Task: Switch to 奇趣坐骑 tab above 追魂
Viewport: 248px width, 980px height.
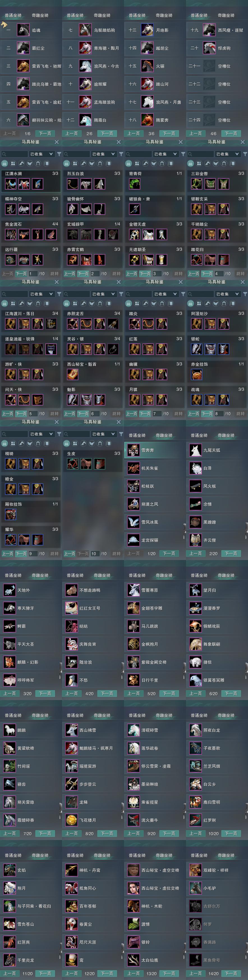Action: (x=40, y=15)
